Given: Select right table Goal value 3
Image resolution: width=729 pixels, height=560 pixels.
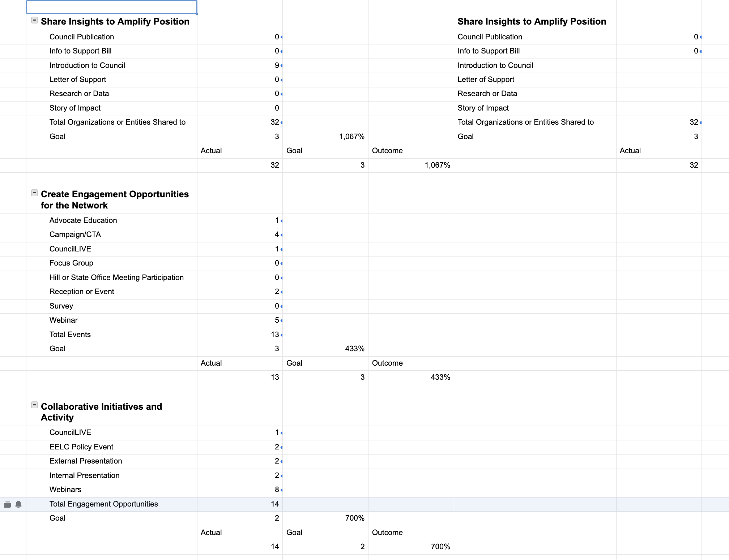Looking at the screenshot, I should tap(696, 137).
